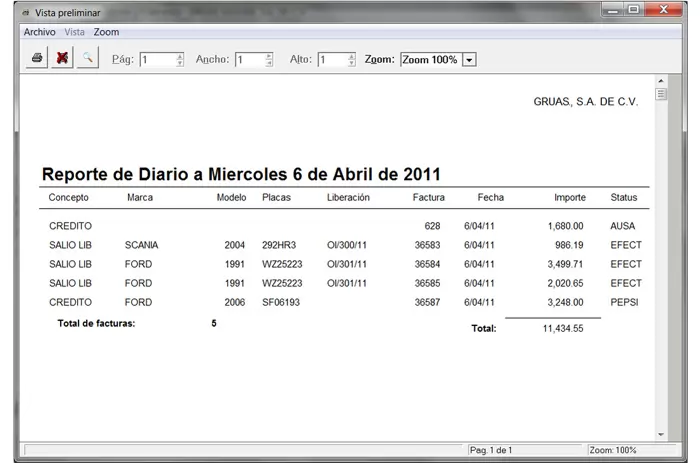Open the Vista menu
This screenshot has height=463, width=700.
[x=75, y=32]
